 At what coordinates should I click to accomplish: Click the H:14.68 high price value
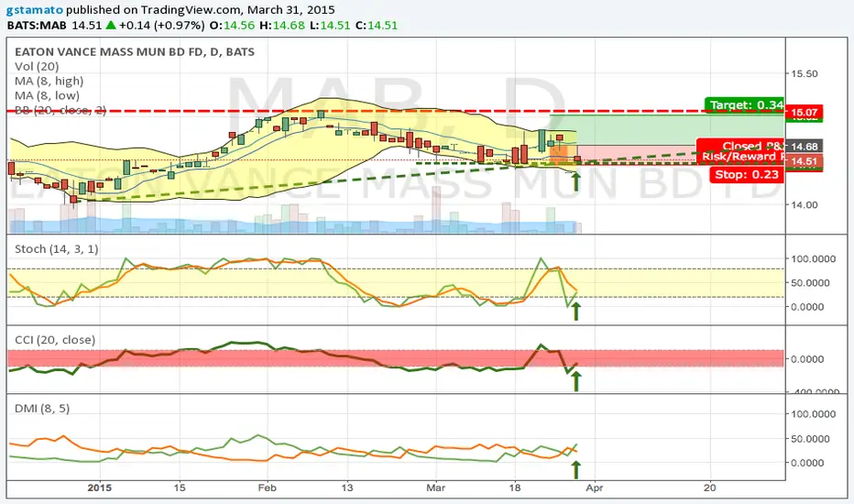pos(281,25)
